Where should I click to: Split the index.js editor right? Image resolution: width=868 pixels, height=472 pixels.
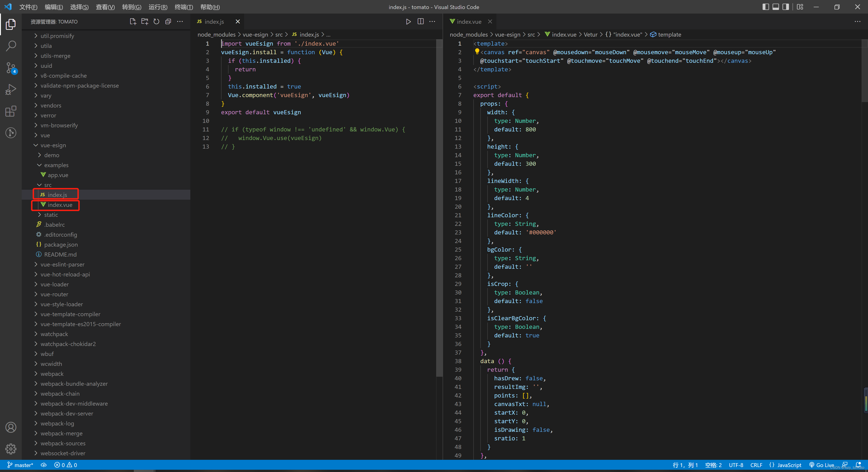pyautogui.click(x=420, y=21)
